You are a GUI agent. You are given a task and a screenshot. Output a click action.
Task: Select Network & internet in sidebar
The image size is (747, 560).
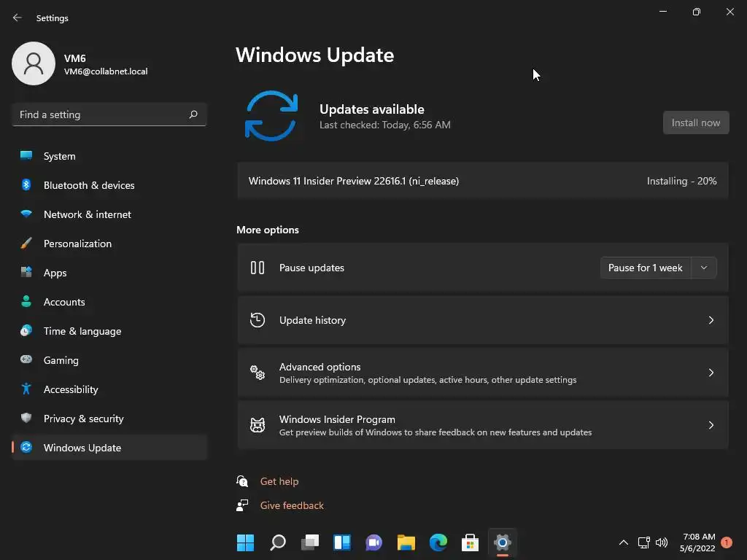[x=109, y=214]
